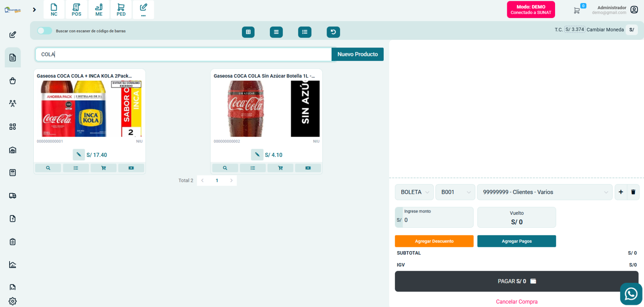The height and width of the screenshot is (307, 644).
Task: Click the Nuevo Producto button
Action: point(357,54)
